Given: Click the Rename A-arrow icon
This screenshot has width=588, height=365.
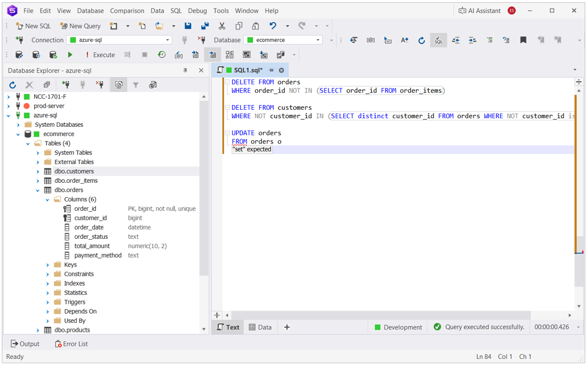Looking at the screenshot, I should pyautogui.click(x=405, y=40).
